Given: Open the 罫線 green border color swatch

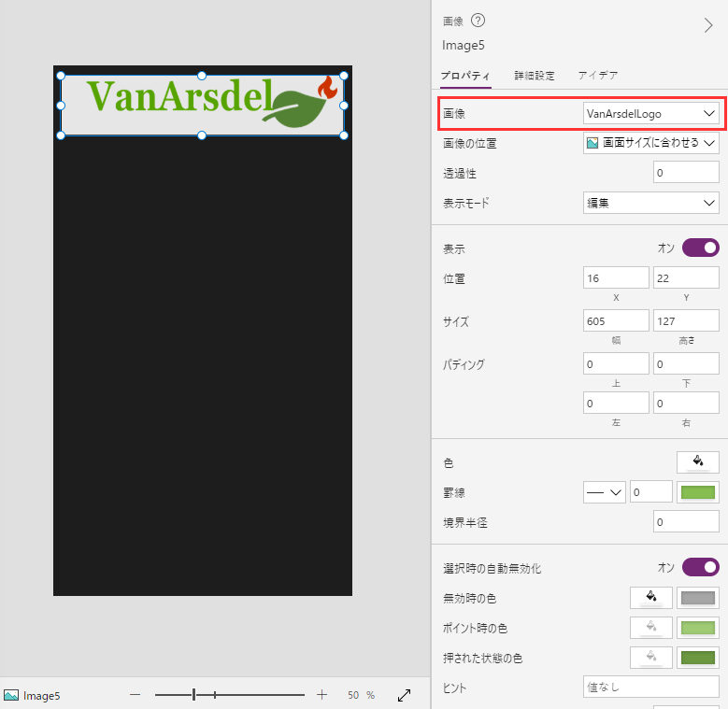Looking at the screenshot, I should click(697, 492).
